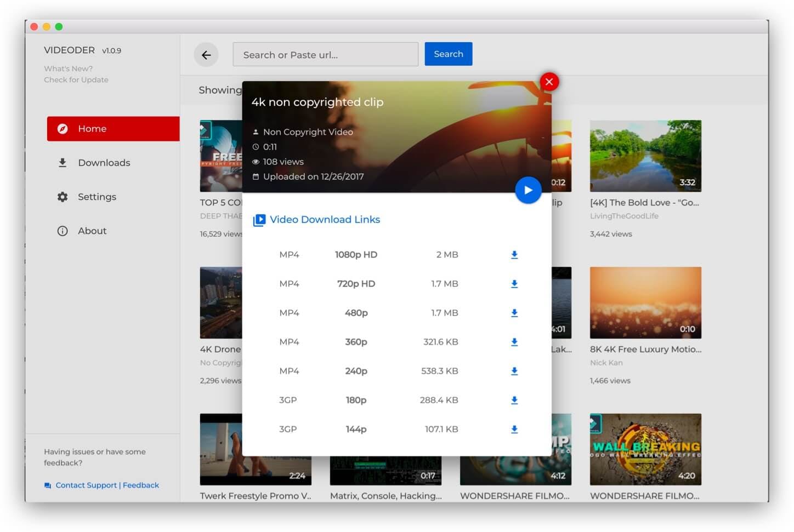The height and width of the screenshot is (532, 794).
Task: Close the video details popup
Action: [549, 82]
